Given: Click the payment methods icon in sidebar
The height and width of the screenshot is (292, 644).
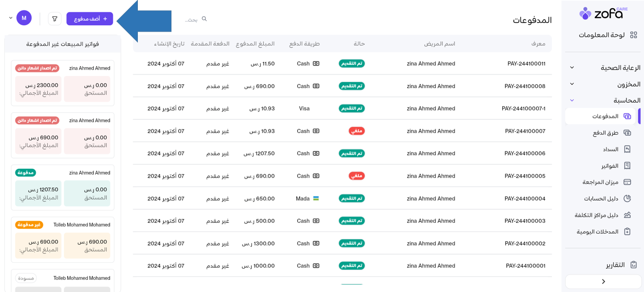Looking at the screenshot, I should pyautogui.click(x=627, y=133).
